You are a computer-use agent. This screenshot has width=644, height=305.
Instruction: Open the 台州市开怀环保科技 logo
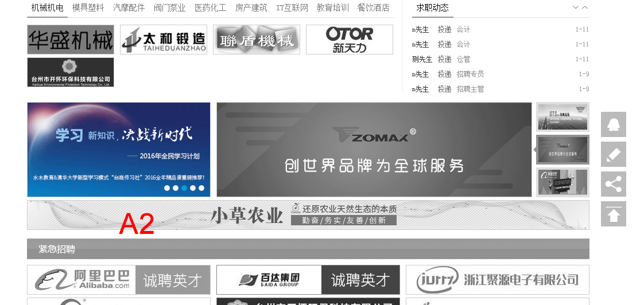(70, 72)
